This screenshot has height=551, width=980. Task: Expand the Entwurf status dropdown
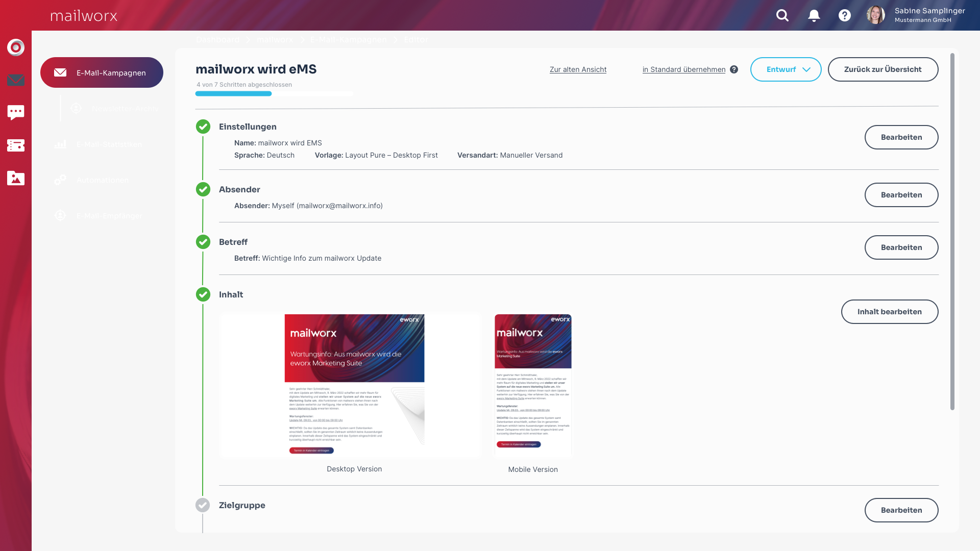click(x=786, y=69)
